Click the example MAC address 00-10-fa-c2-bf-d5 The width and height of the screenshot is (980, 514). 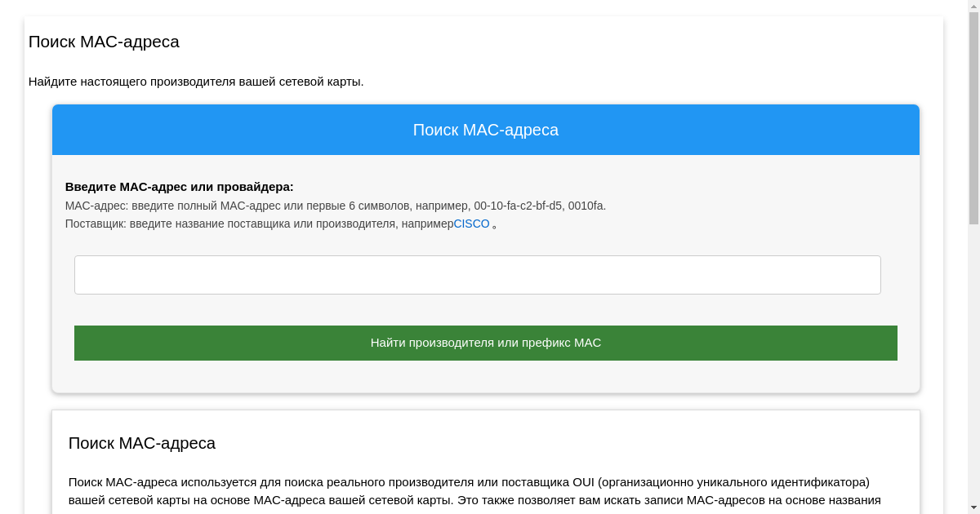coord(518,206)
